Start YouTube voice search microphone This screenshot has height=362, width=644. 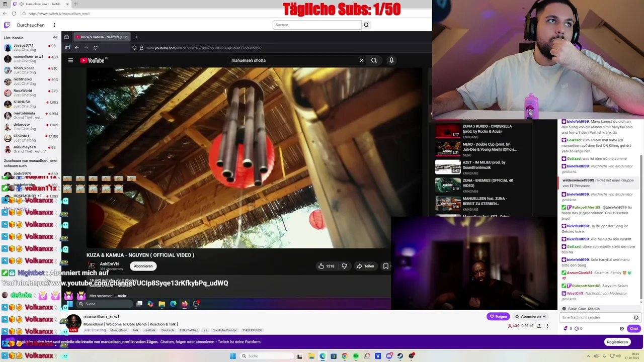coord(391,60)
